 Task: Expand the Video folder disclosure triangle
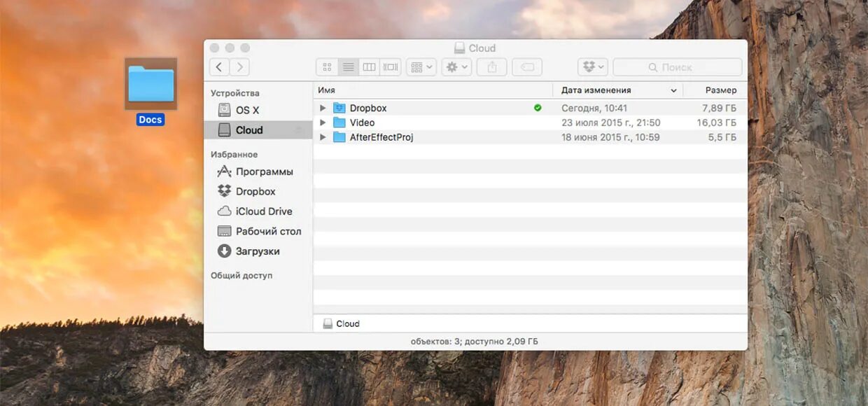click(323, 122)
